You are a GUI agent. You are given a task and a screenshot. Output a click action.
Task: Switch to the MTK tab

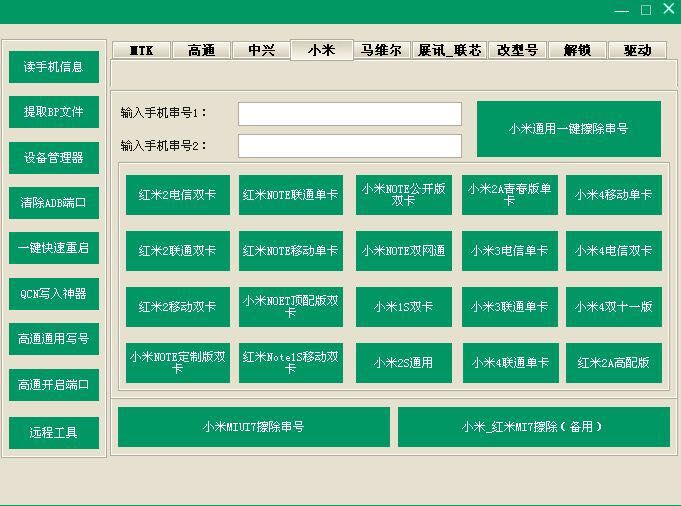click(x=142, y=50)
